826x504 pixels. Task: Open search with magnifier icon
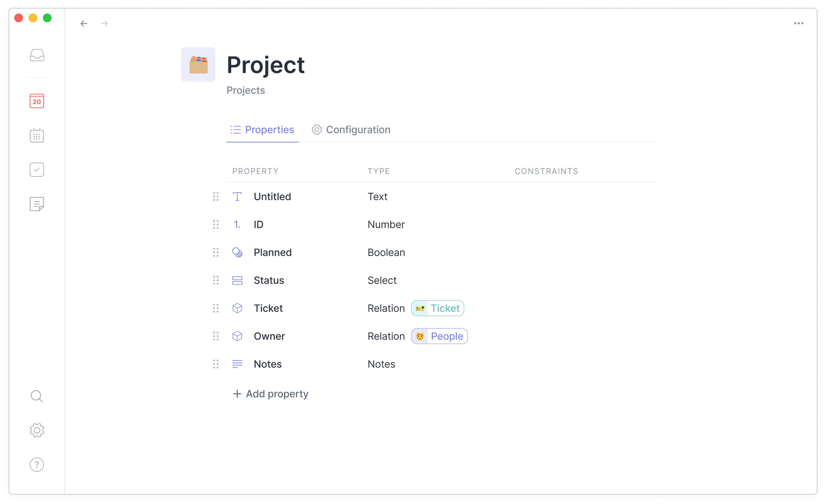pos(37,396)
